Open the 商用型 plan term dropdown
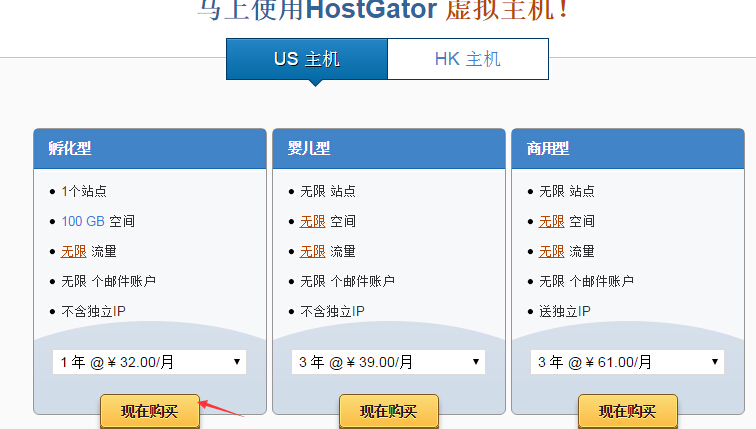Viewport: 756px width, 429px height. [x=627, y=362]
